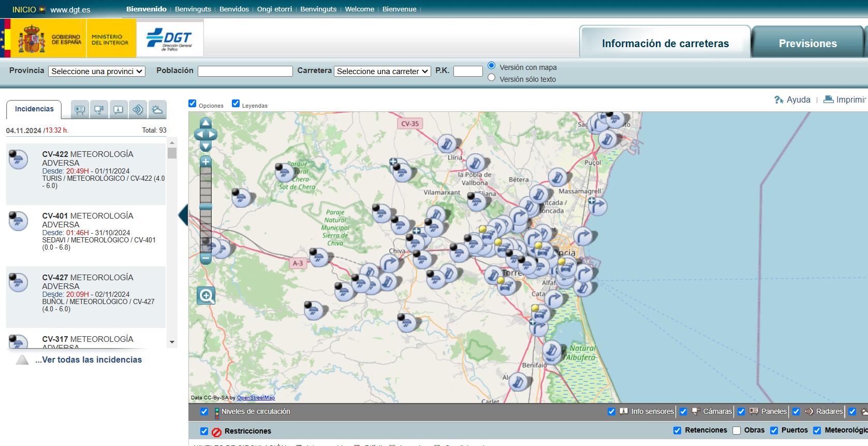Open the weather sidebar tab icon
This screenshot has width=868, height=446.
pyautogui.click(x=157, y=110)
